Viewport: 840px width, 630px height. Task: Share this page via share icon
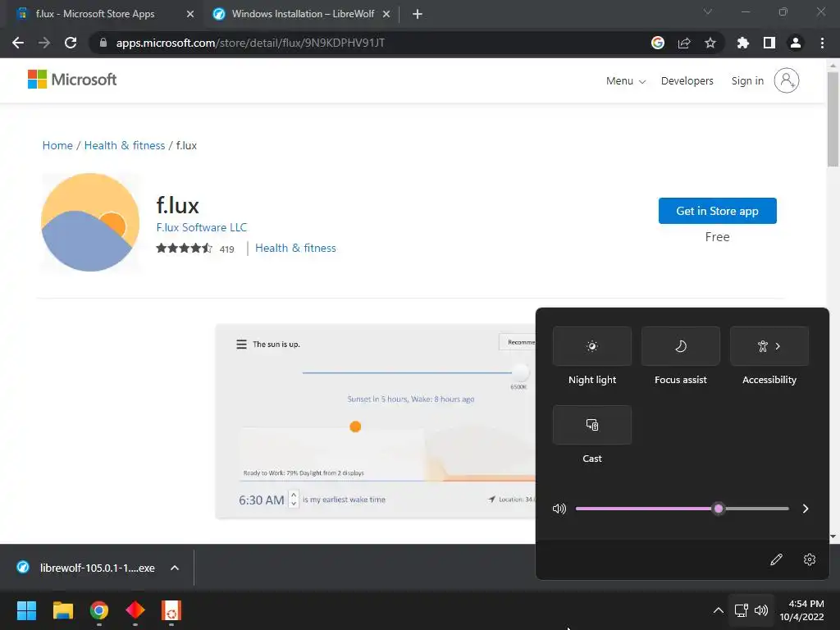(x=683, y=43)
